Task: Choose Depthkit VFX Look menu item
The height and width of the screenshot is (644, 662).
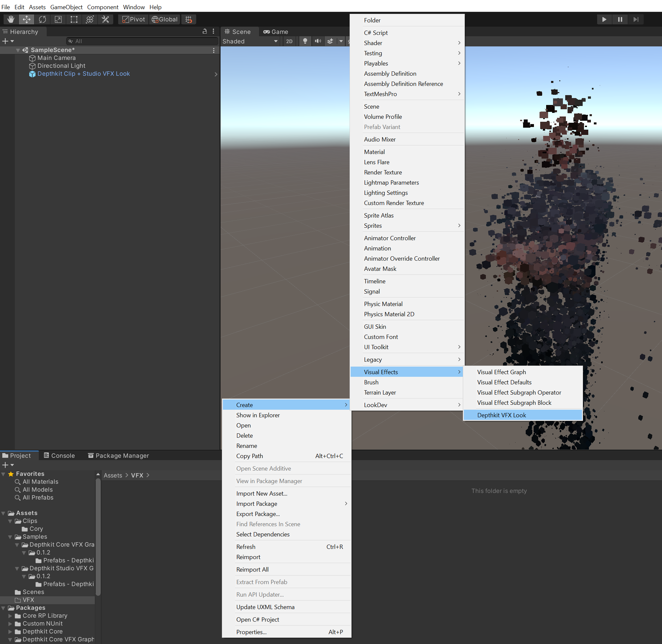Action: 501,415
